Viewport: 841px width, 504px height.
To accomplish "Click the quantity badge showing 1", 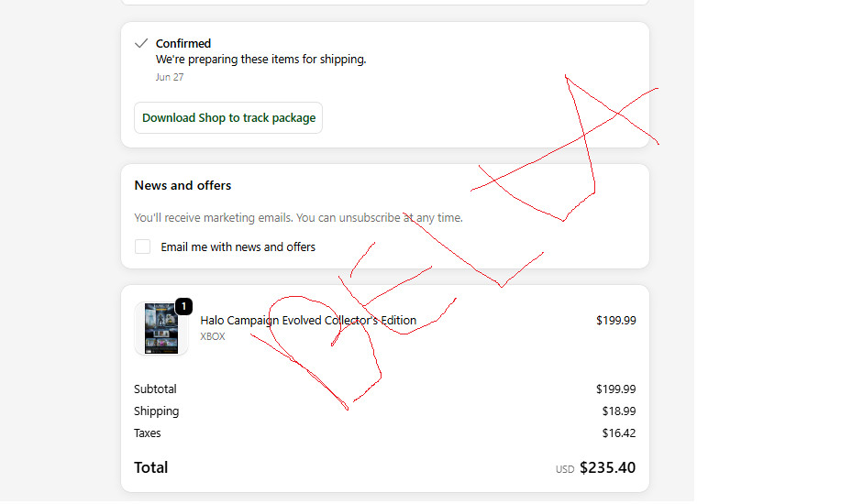I will [x=183, y=306].
